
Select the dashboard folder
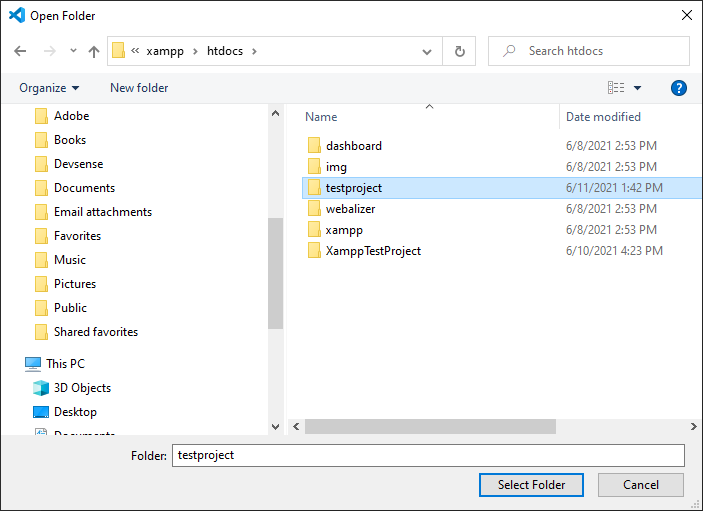pos(354,146)
